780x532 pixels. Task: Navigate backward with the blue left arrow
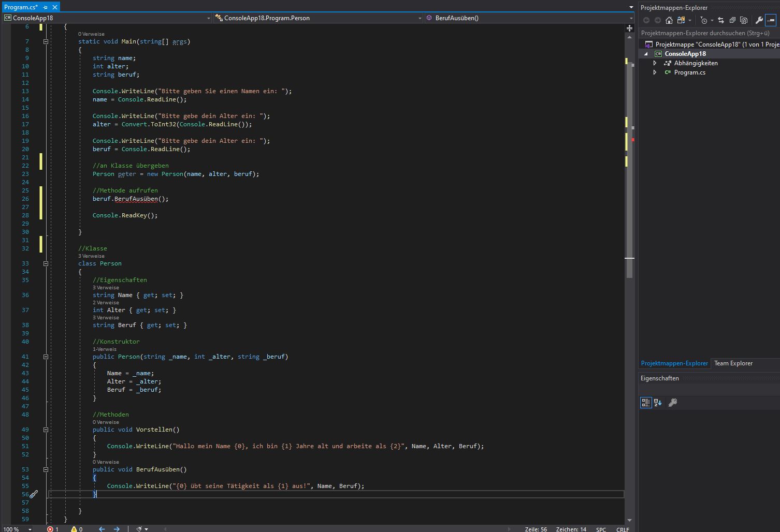click(x=102, y=529)
